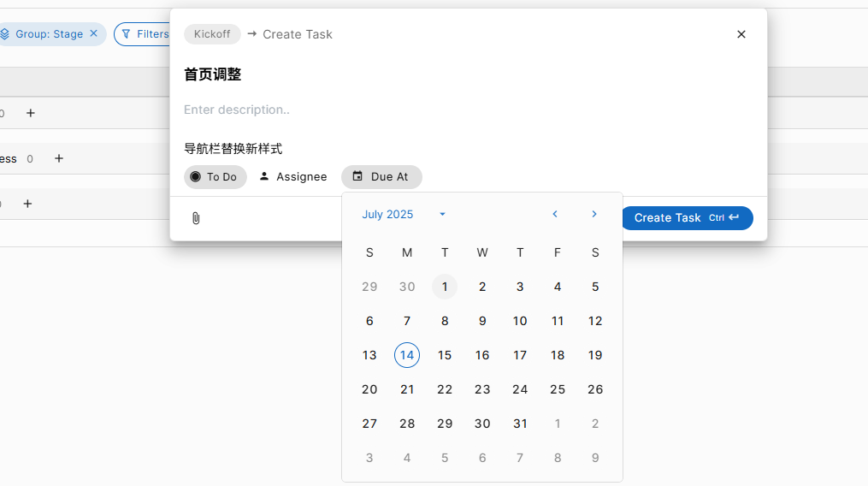This screenshot has width=868, height=486.
Task: Select July 22 in the calendar
Action: tap(445, 389)
